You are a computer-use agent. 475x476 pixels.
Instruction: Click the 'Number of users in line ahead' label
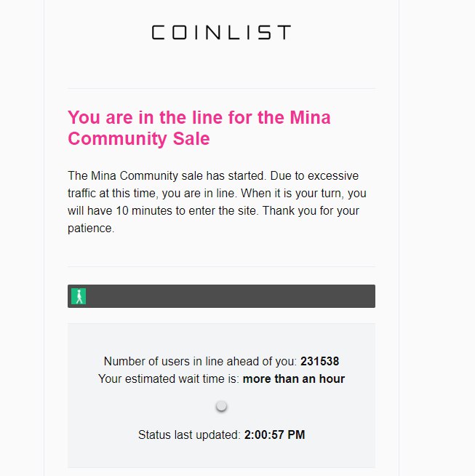point(200,361)
